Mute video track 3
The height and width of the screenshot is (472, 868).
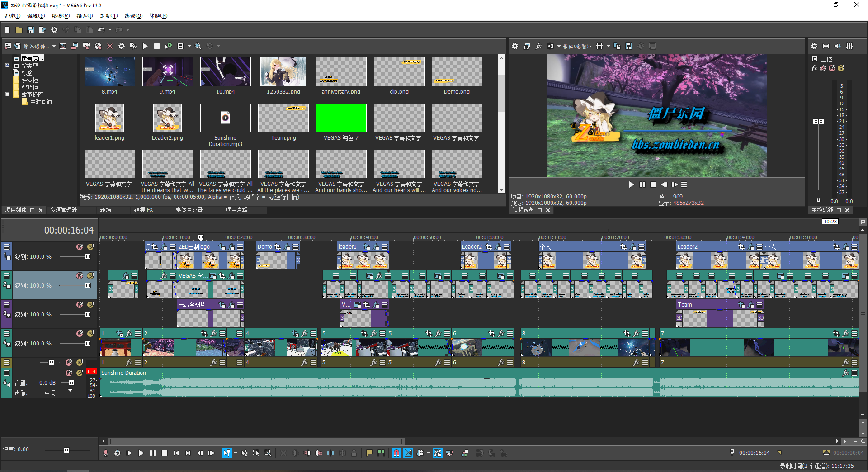[x=80, y=305]
